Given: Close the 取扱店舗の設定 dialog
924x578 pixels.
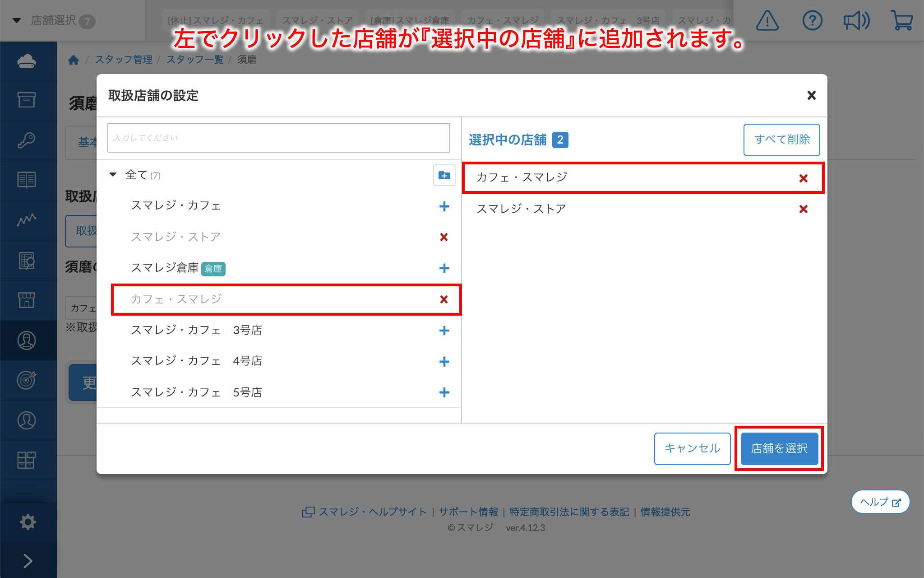Looking at the screenshot, I should click(812, 95).
